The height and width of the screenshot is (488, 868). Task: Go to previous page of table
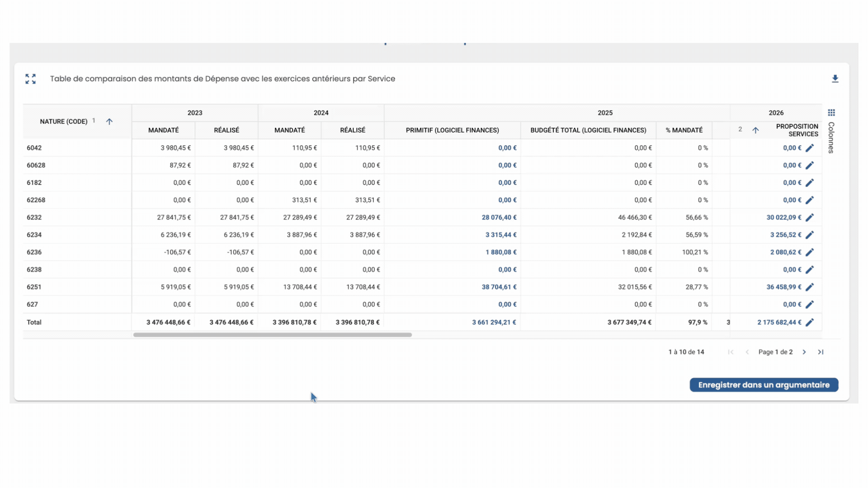tap(747, 352)
